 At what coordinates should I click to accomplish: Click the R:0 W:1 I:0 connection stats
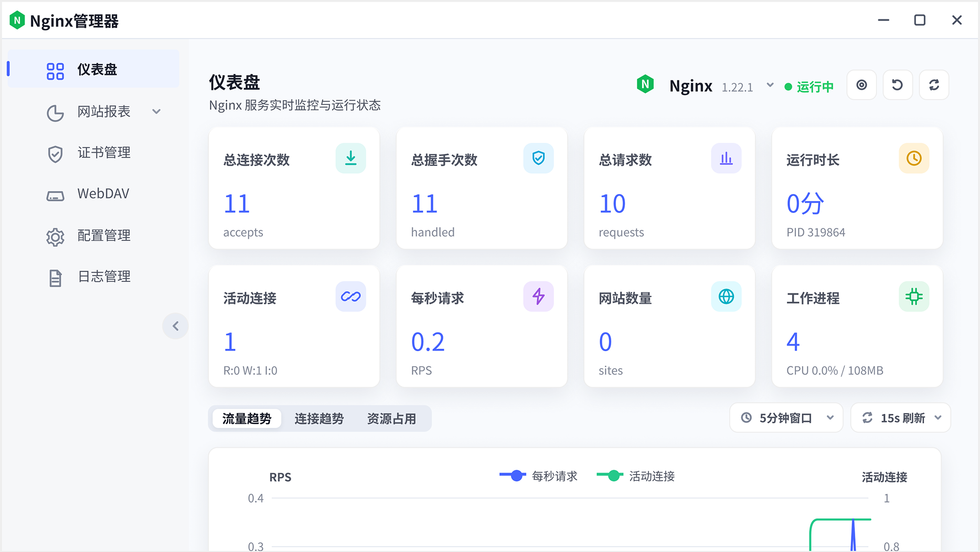click(x=250, y=370)
